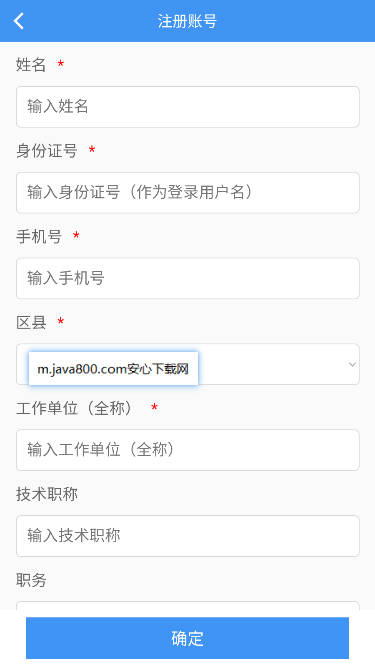Focus the 输入身份证号 login username field
Screen dimensions: 375x667
tap(188, 193)
